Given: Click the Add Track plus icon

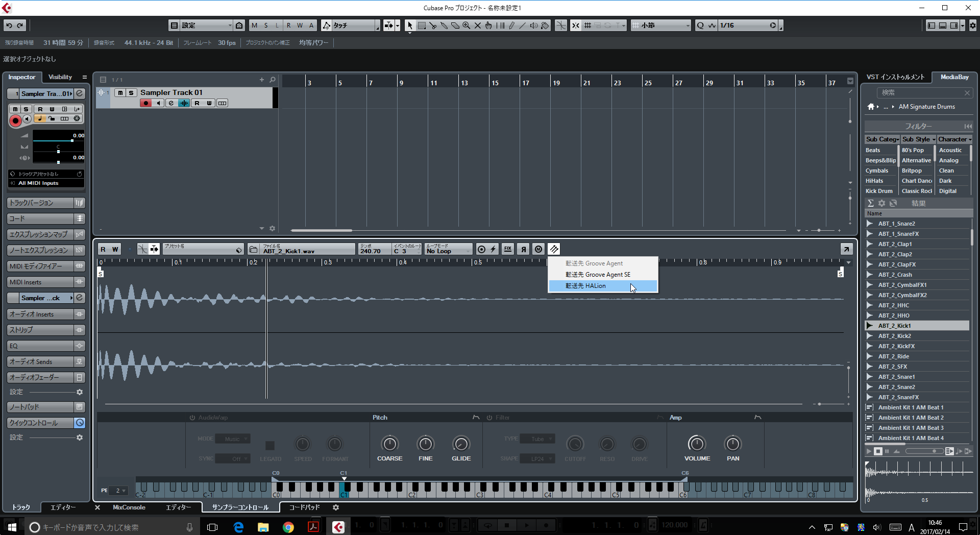Looking at the screenshot, I should coord(262,80).
